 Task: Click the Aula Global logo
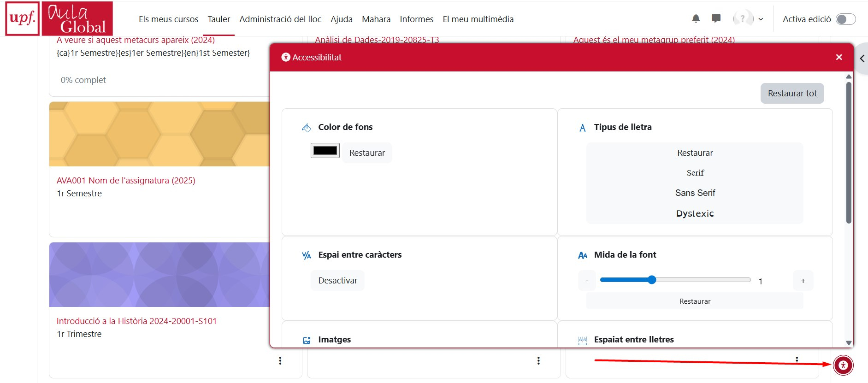[77, 18]
